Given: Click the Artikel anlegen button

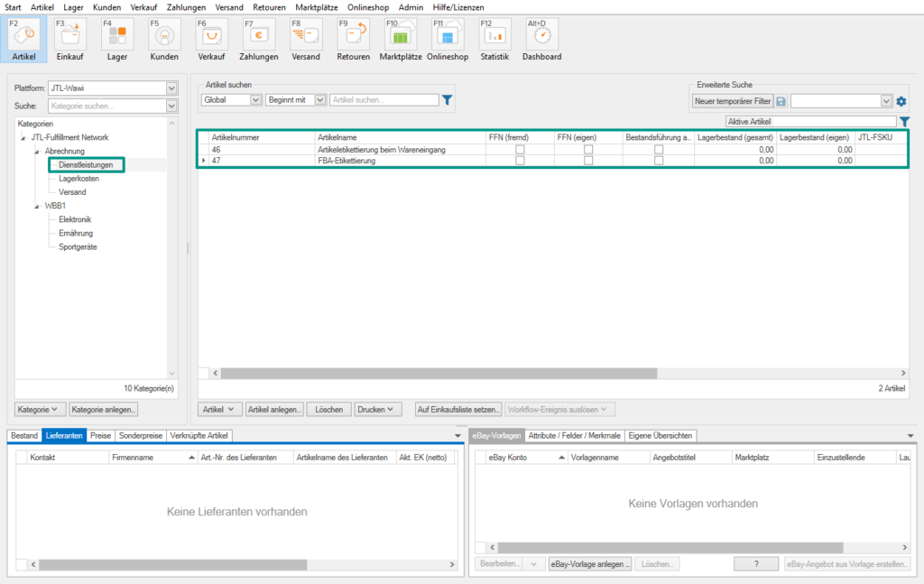Looking at the screenshot, I should (x=274, y=409).
